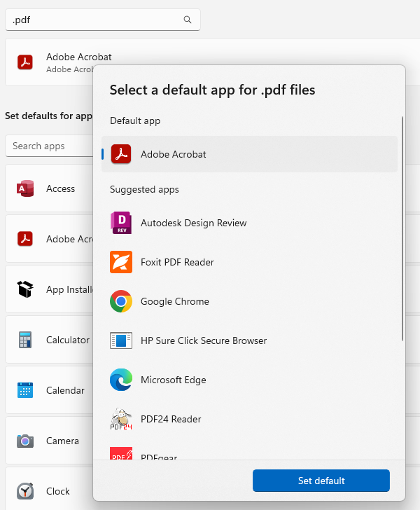This screenshot has height=510, width=420.
Task: Click the Camera app icon
Action: click(x=25, y=441)
